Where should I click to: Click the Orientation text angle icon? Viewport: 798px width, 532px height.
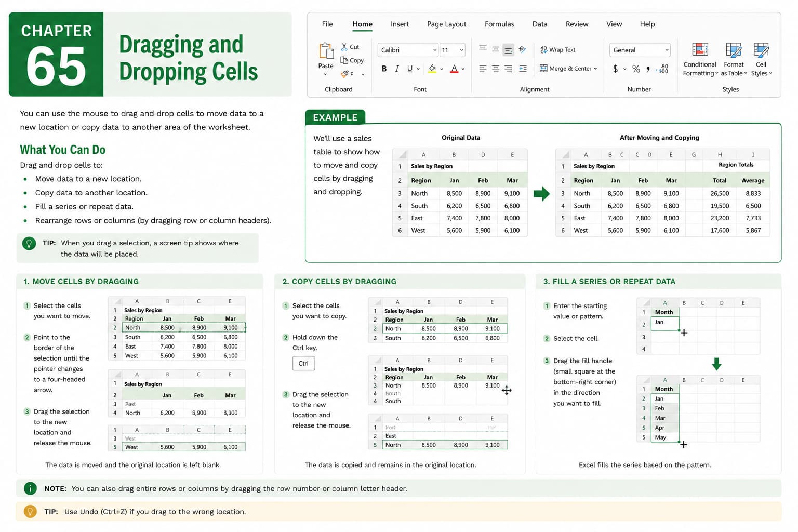522,49
